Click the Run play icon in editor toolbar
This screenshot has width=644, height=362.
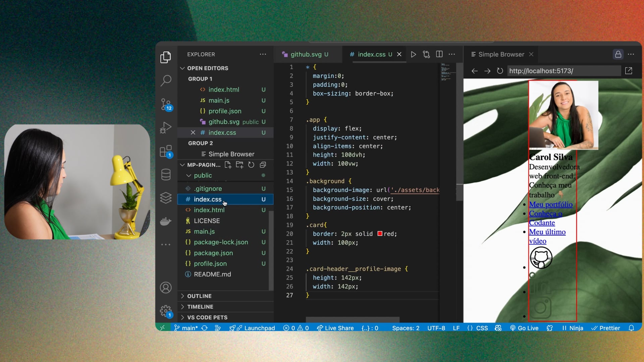(x=413, y=54)
